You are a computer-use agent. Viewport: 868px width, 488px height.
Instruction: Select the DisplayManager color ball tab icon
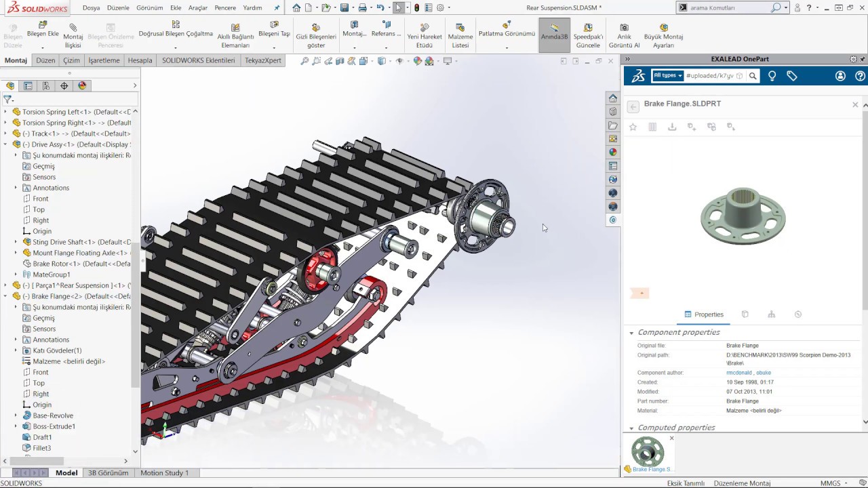83,85
